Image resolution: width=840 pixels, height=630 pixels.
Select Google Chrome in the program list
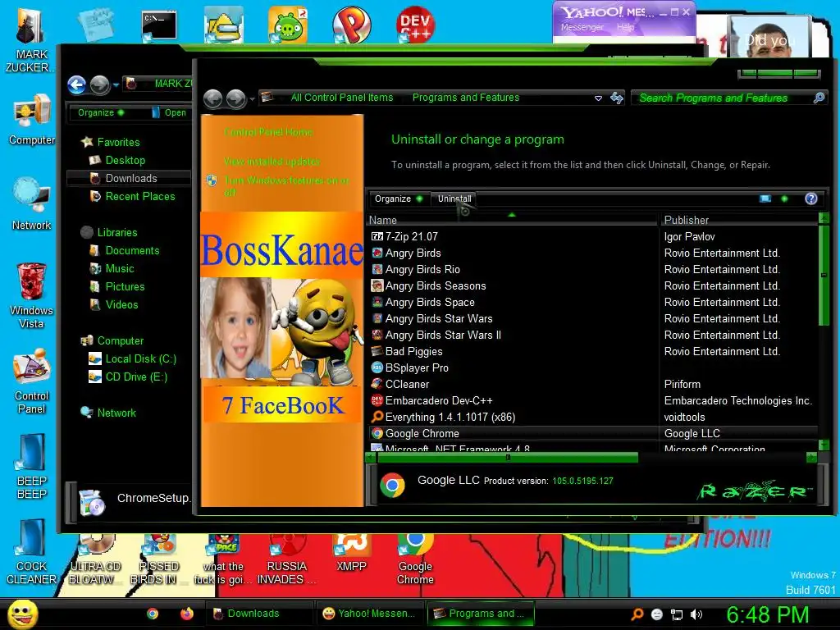point(592,433)
